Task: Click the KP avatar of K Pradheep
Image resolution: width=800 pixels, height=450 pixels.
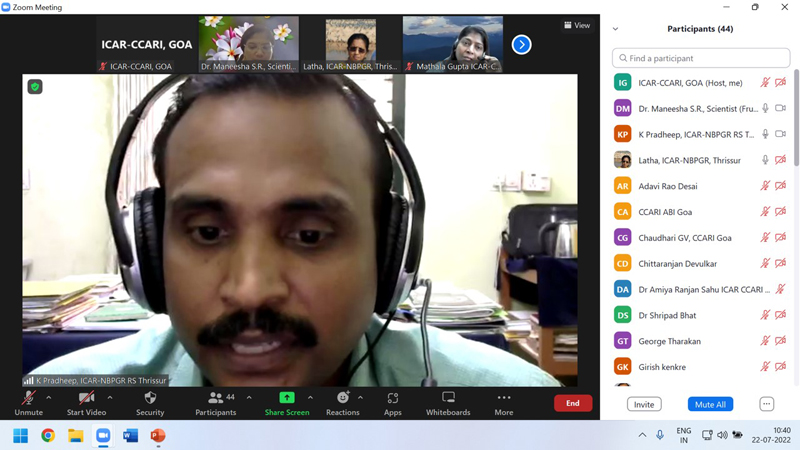Action: point(622,134)
